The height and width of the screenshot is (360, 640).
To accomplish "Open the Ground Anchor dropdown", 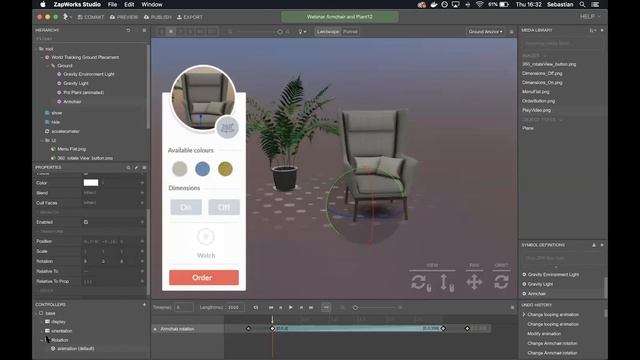I will tap(485, 31).
